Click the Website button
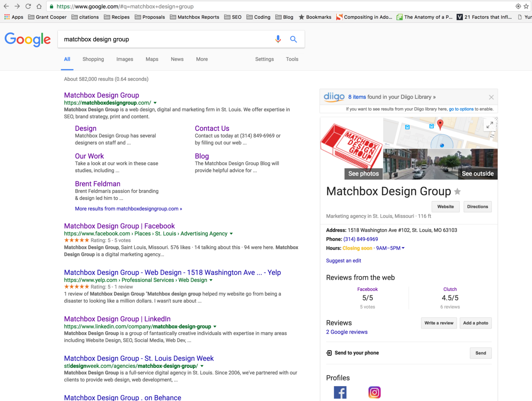Screen dimensions: 532x401 pyautogui.click(x=445, y=207)
